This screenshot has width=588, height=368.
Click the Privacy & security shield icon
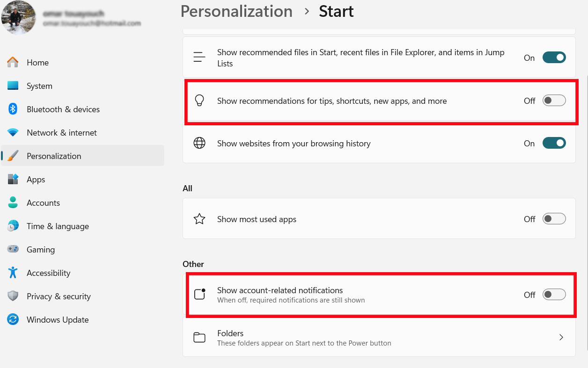tap(13, 296)
